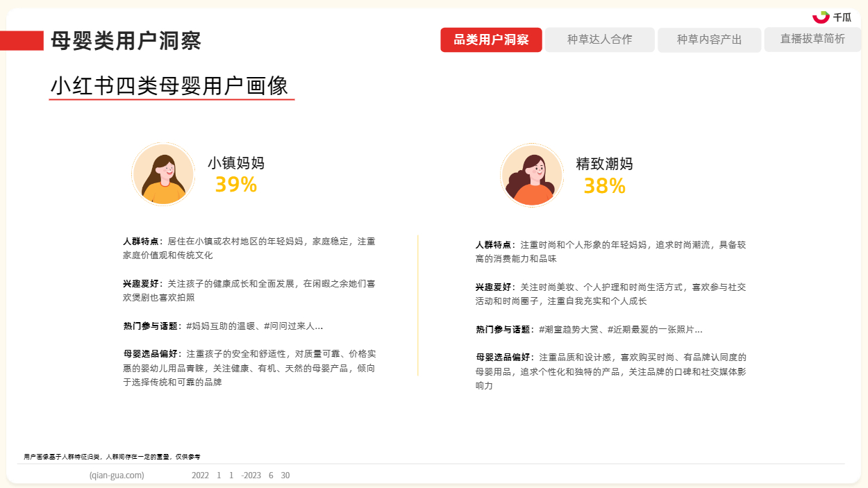Image resolution: width=868 pixels, height=488 pixels.
Task: Click the 用户画像基于人群特征归类 footnote
Action: pyautogui.click(x=112, y=457)
